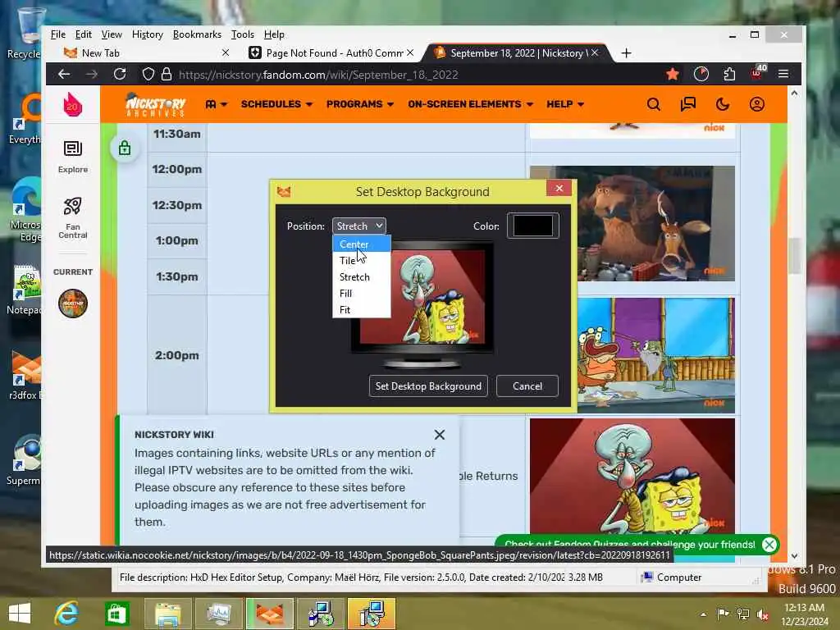Click the orange bookmark star
The width and height of the screenshot is (840, 630).
[x=673, y=74]
